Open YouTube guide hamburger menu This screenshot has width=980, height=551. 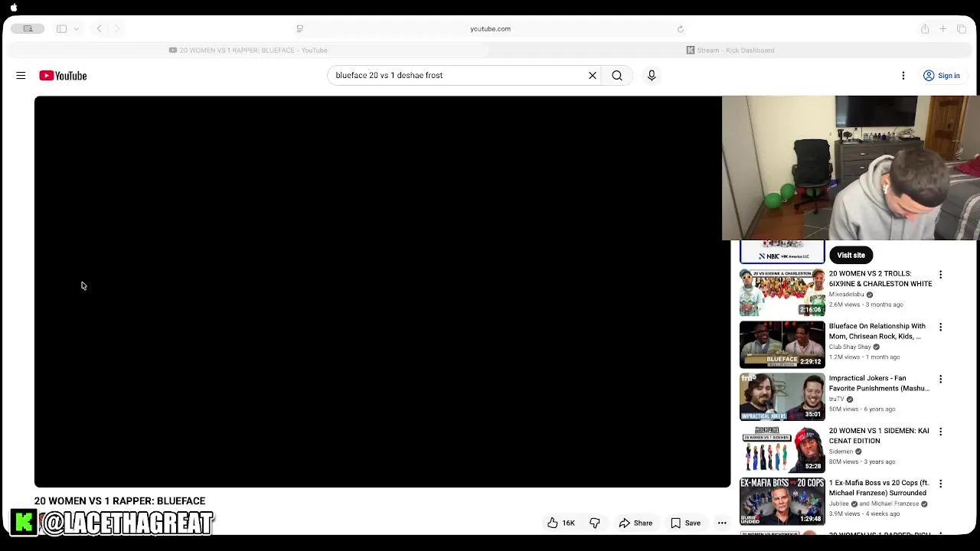point(21,76)
